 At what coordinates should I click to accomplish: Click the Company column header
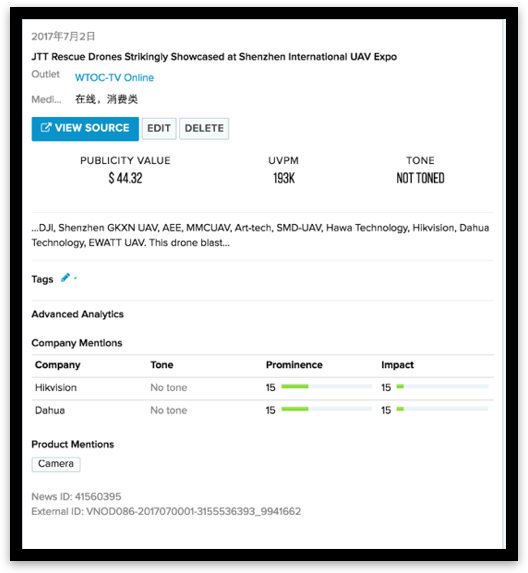click(x=58, y=365)
